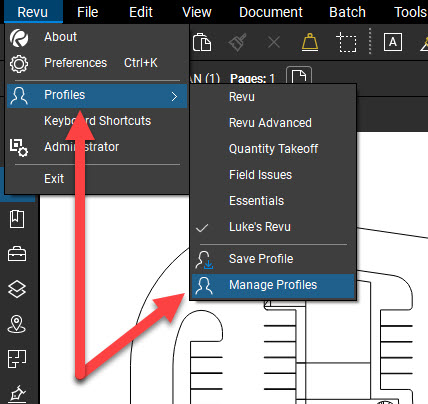Image resolution: width=428 pixels, height=404 pixels.
Task: Switch to the Revu Advanced profile
Action: pos(273,123)
